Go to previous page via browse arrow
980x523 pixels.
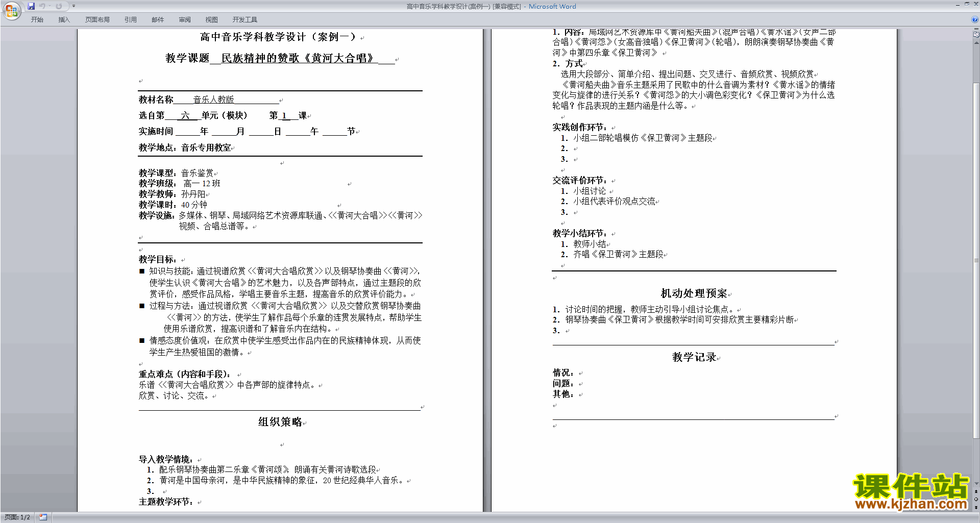tap(976, 491)
